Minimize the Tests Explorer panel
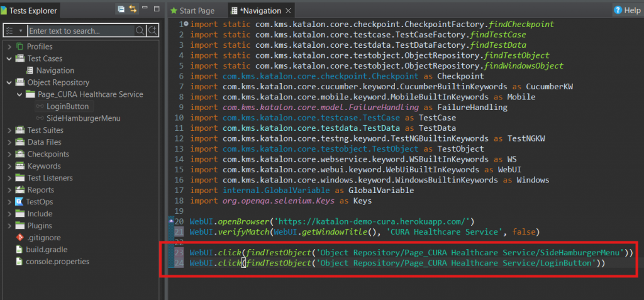 click(145, 8)
